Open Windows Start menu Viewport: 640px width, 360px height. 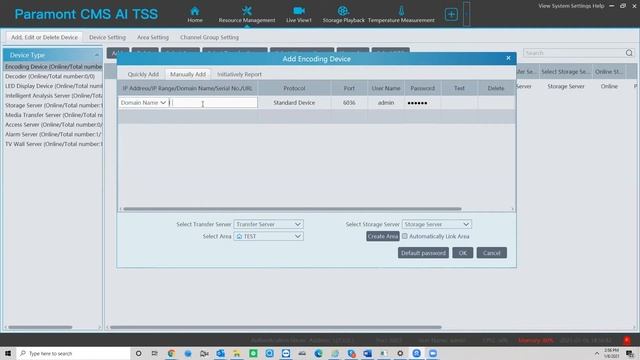[8, 353]
